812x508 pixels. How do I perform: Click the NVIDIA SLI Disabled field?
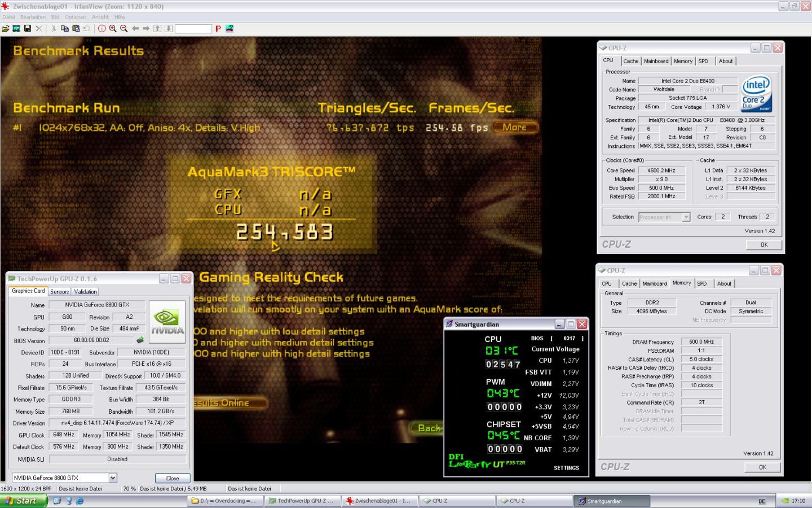click(x=117, y=459)
